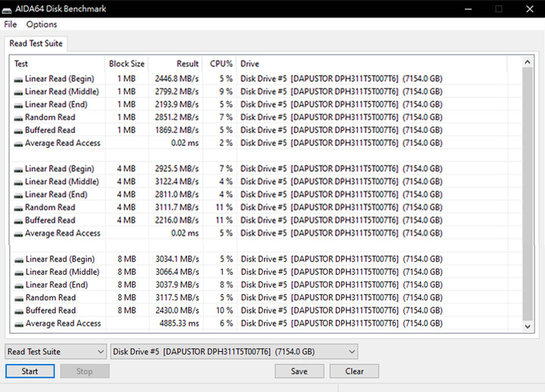Select the 2193.9 MB/s result value

176,104
